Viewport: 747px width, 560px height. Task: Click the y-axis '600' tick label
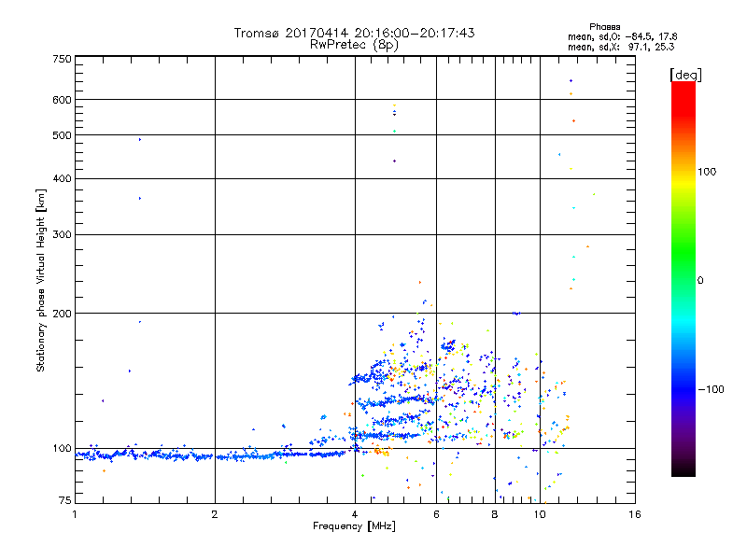[x=62, y=100]
